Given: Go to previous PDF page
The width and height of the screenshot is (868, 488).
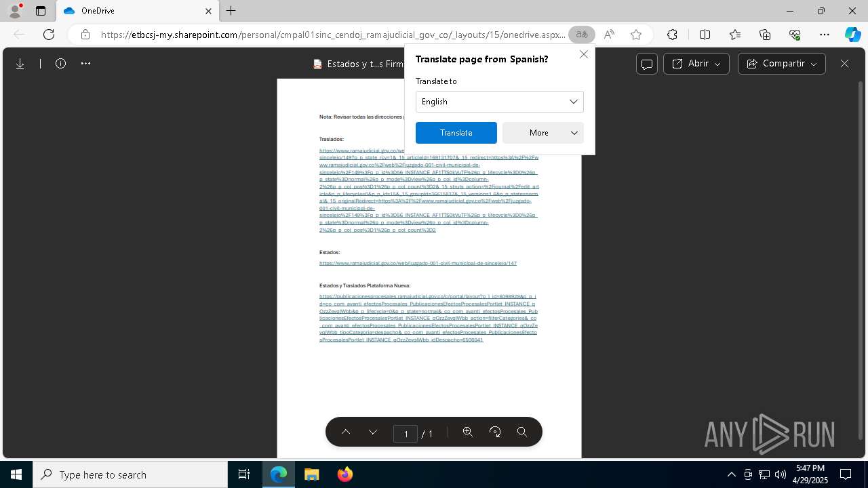Looking at the screenshot, I should [x=346, y=432].
